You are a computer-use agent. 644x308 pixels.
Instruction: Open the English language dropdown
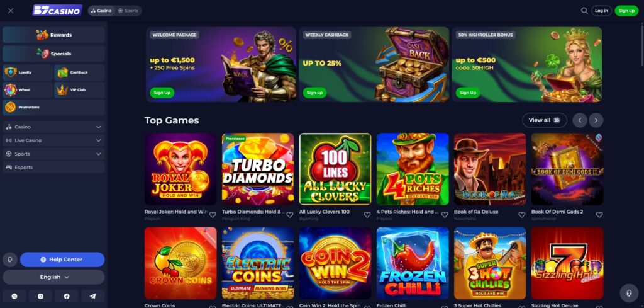point(53,277)
